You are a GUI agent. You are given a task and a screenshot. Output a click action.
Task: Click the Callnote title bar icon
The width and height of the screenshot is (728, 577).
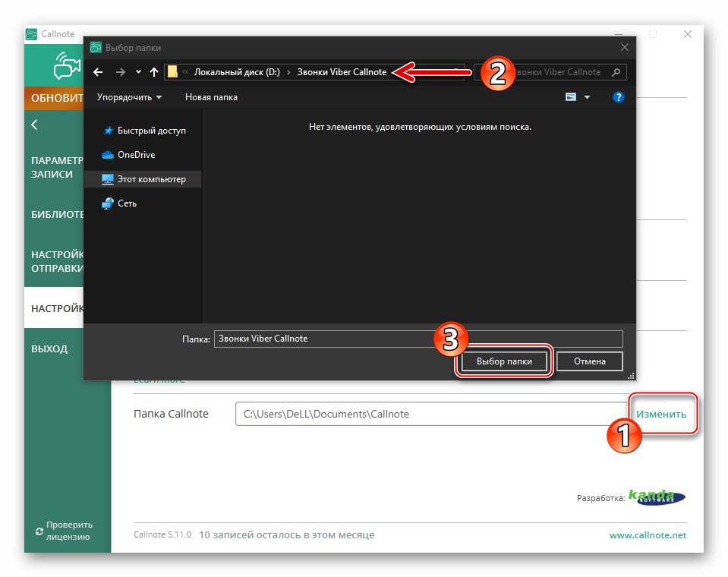[x=31, y=34]
